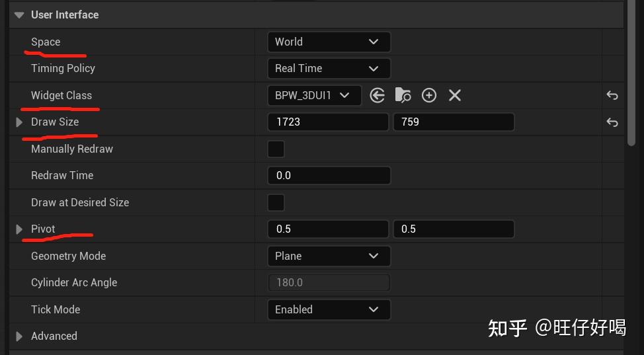Expand the Draw Size property
This screenshot has height=355, width=644.
tap(19, 122)
